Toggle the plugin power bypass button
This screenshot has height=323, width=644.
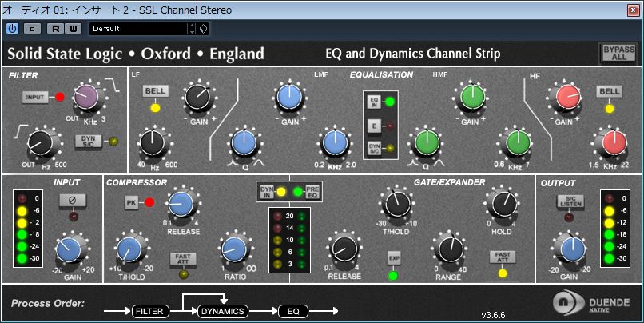click(13, 28)
